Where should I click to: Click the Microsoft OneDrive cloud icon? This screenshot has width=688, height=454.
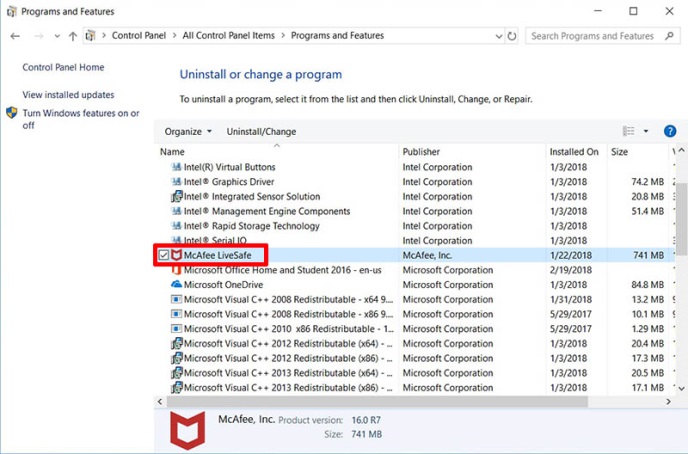pyautogui.click(x=176, y=284)
